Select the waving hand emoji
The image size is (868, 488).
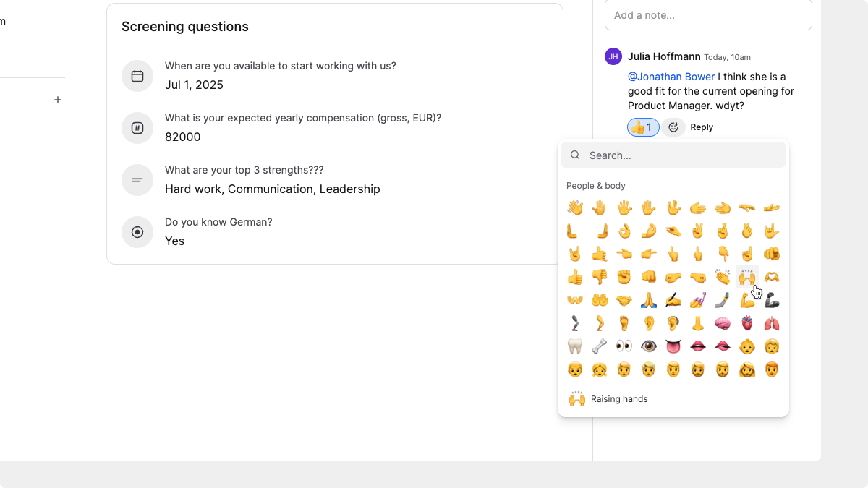click(575, 208)
